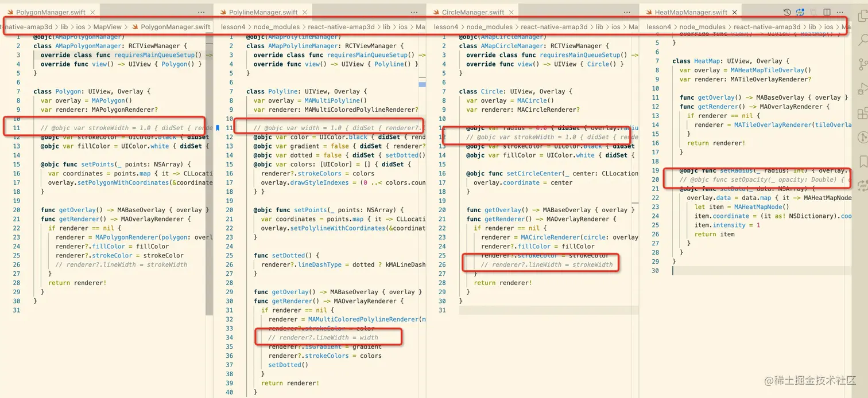Open More Actions menu in HeatMapManager.swift editor group
This screenshot has width=868, height=398.
coord(840,12)
